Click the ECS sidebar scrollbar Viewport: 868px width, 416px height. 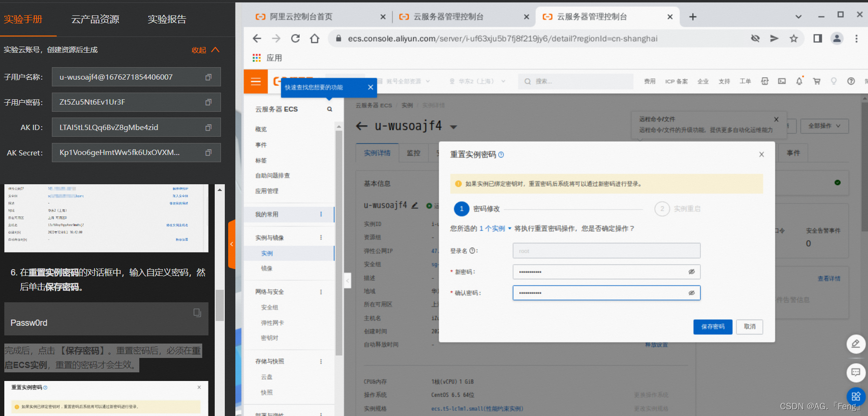[339, 242]
